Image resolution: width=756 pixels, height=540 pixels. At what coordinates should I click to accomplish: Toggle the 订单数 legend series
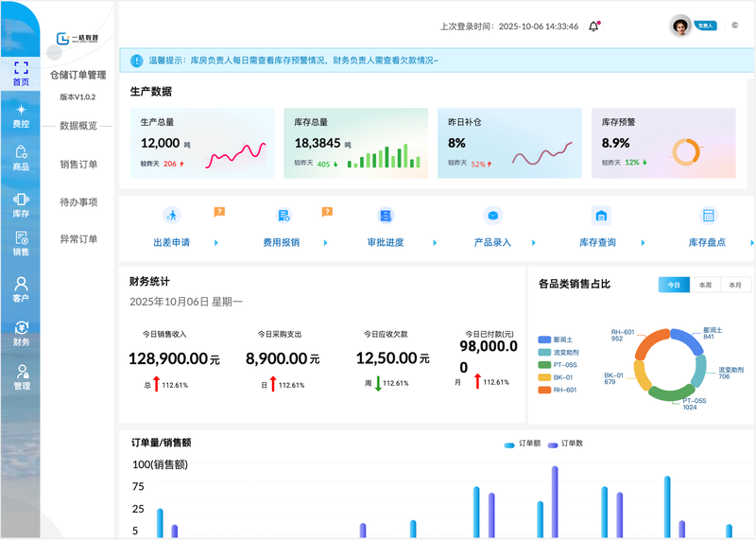tap(564, 443)
